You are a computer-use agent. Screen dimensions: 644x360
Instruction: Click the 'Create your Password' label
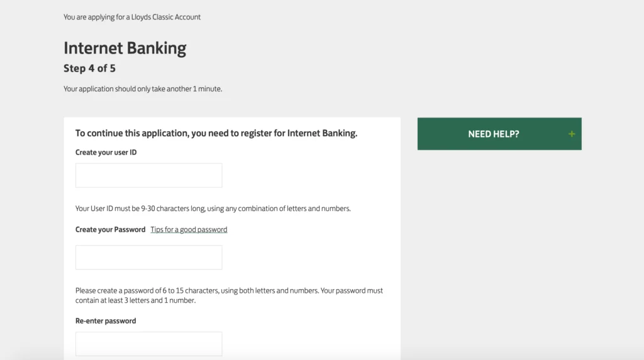tap(110, 229)
